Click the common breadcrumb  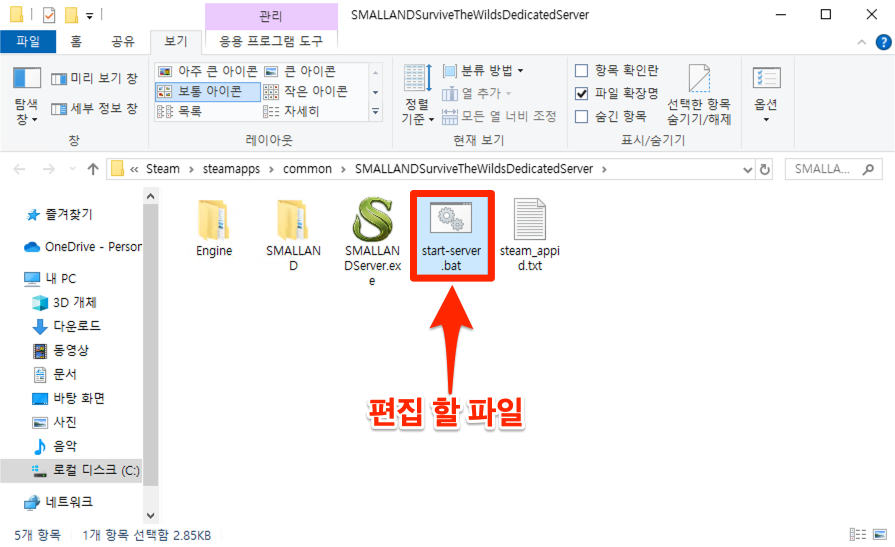(307, 169)
